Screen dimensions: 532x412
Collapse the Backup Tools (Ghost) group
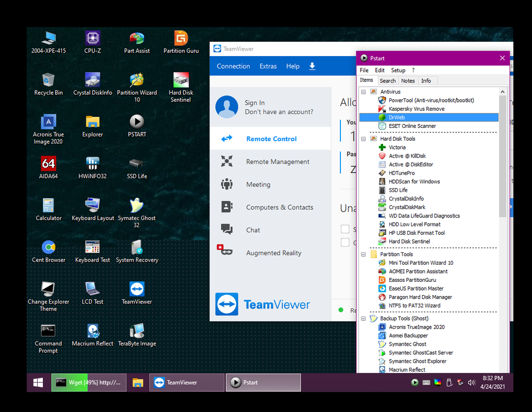point(364,318)
